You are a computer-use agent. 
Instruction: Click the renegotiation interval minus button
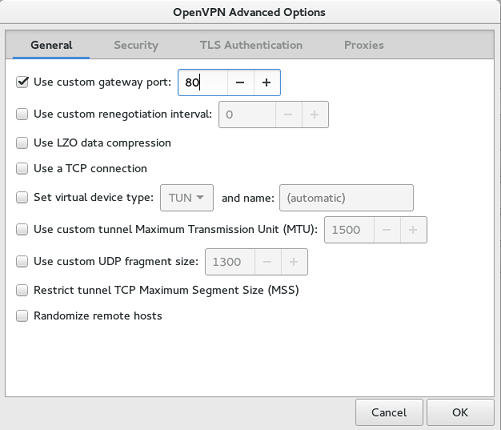click(288, 115)
